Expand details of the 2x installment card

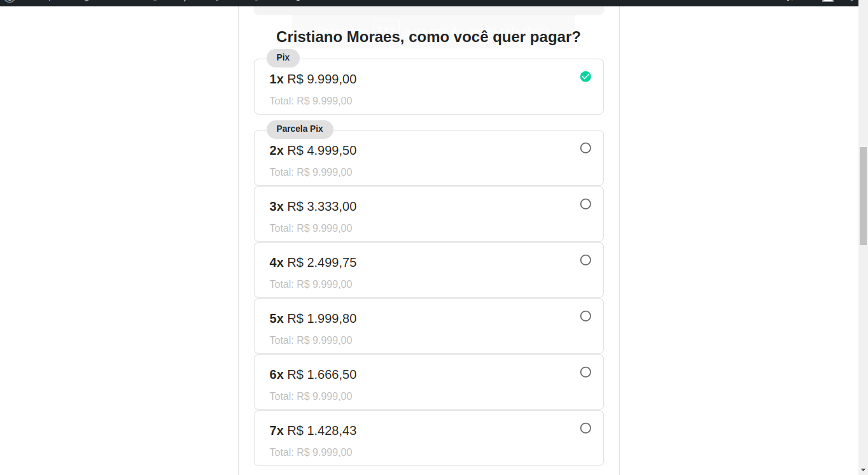[428, 158]
